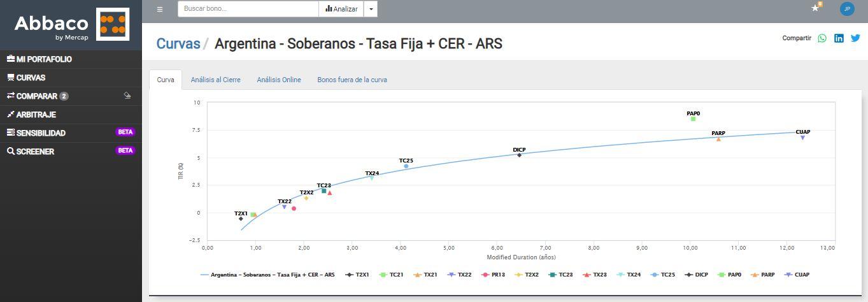Open Mi Portafolio in sidebar
The width and height of the screenshot is (868, 302).
(71, 59)
